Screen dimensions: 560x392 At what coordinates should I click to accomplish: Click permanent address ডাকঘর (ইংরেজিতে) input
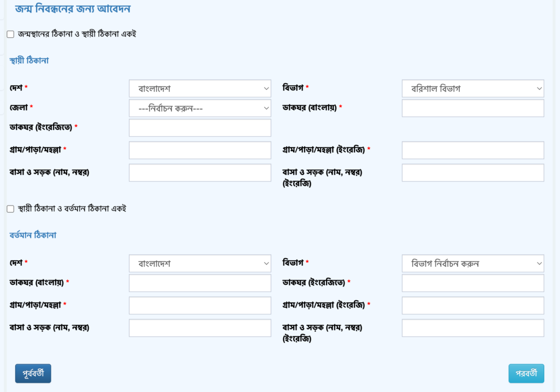pos(200,128)
